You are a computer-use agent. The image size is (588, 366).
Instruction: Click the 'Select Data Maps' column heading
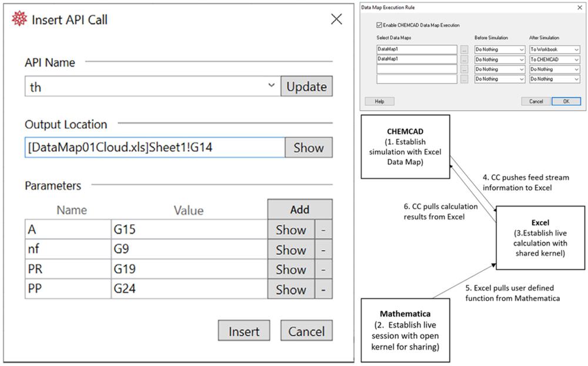(394, 38)
